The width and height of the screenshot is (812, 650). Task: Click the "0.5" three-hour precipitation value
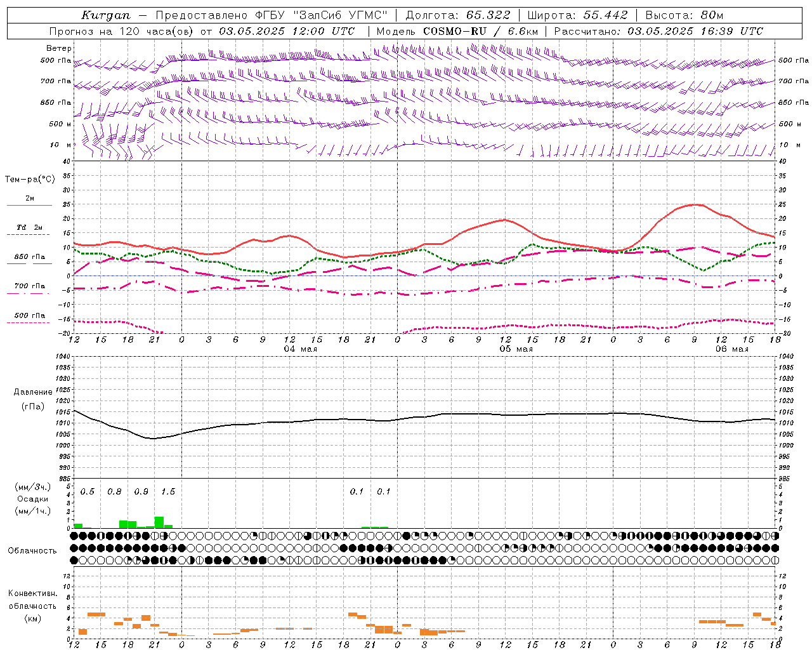pyautogui.click(x=88, y=492)
